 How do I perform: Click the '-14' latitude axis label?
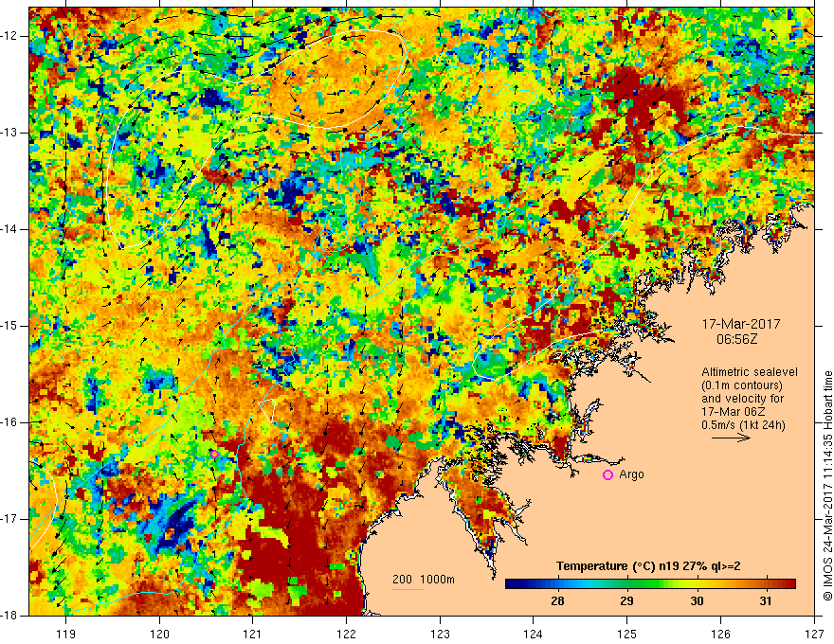pos(9,229)
